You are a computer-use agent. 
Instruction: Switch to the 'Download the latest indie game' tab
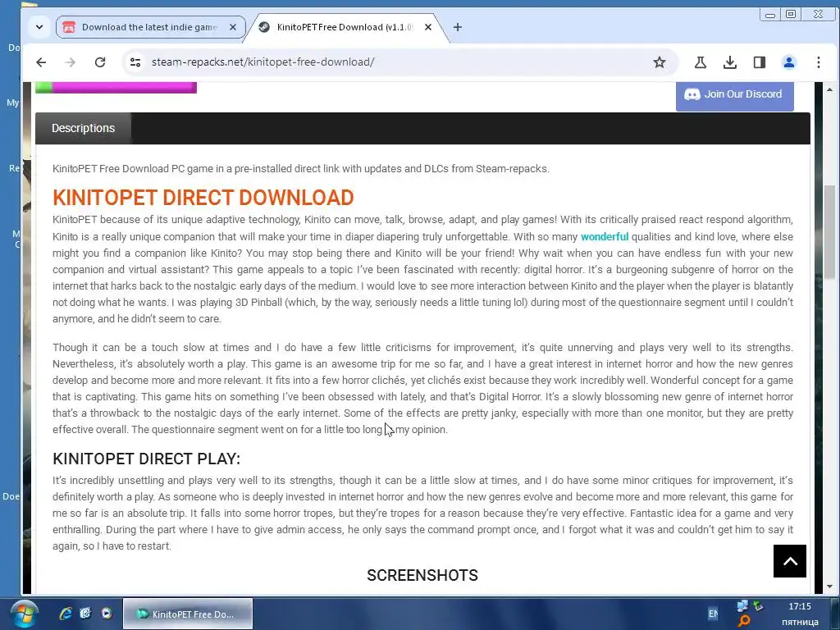tap(150, 27)
